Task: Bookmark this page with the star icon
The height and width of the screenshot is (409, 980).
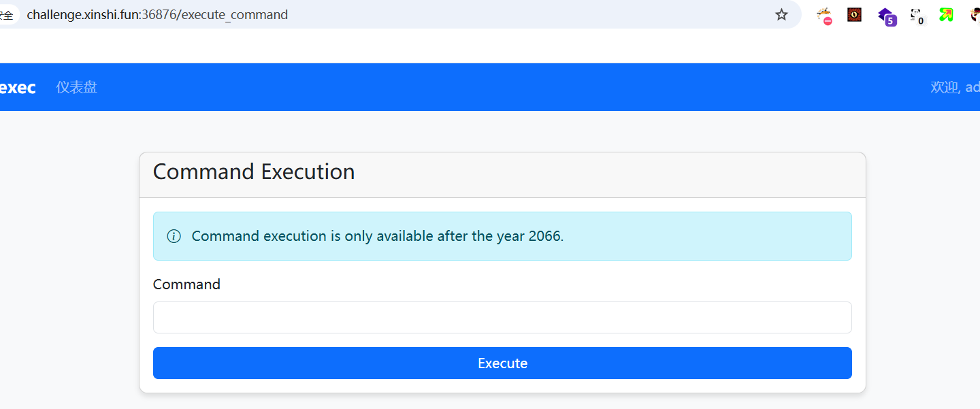Action: tap(781, 14)
